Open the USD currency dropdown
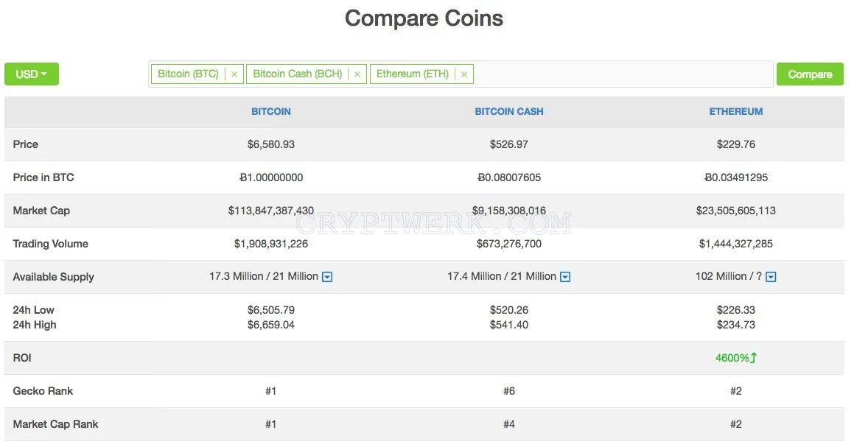 pyautogui.click(x=32, y=74)
